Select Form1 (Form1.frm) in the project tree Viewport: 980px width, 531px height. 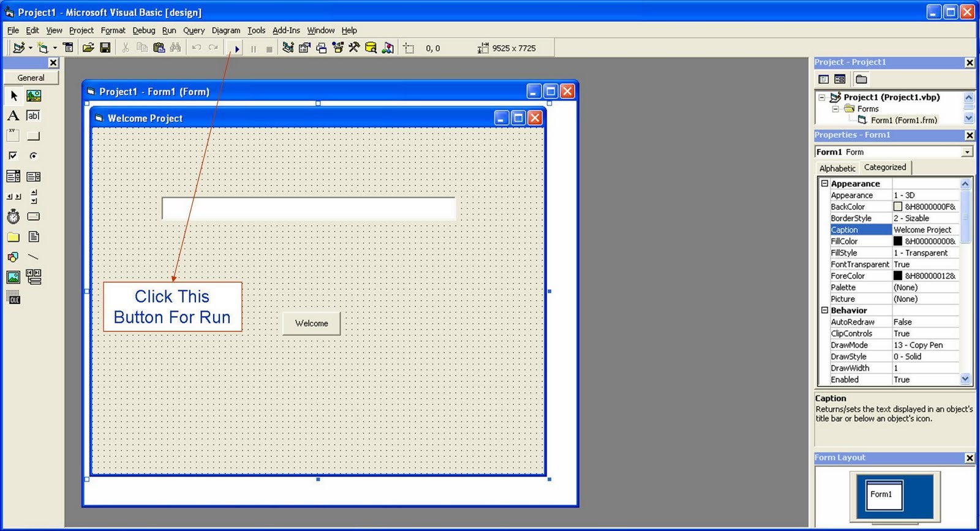[x=904, y=120]
